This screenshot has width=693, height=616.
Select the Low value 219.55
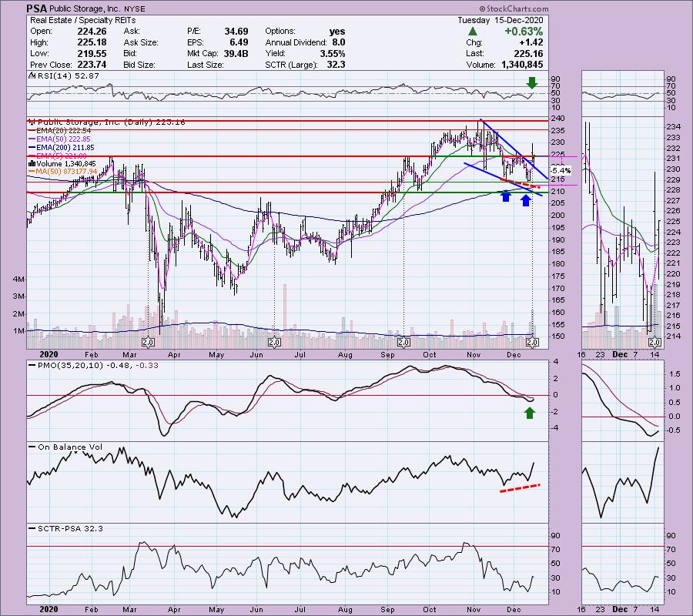pyautogui.click(x=92, y=53)
